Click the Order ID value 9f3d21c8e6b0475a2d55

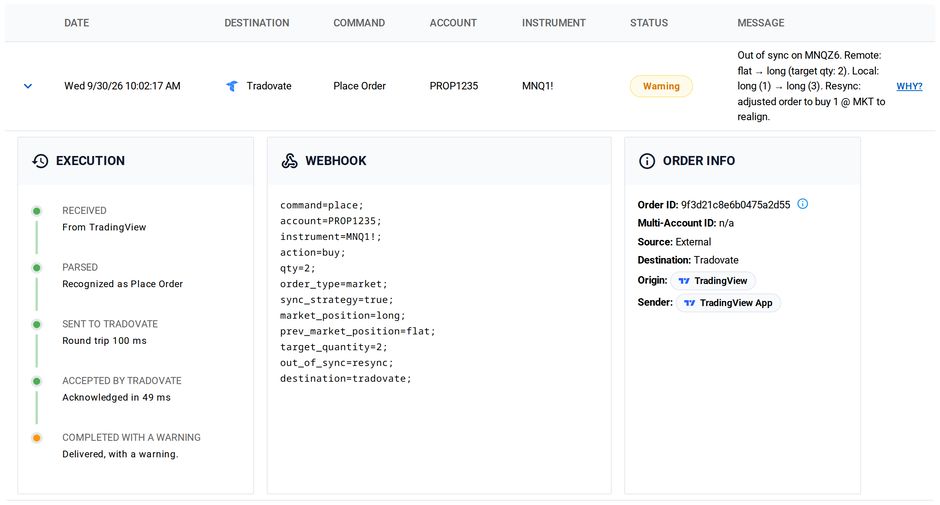[x=736, y=205]
